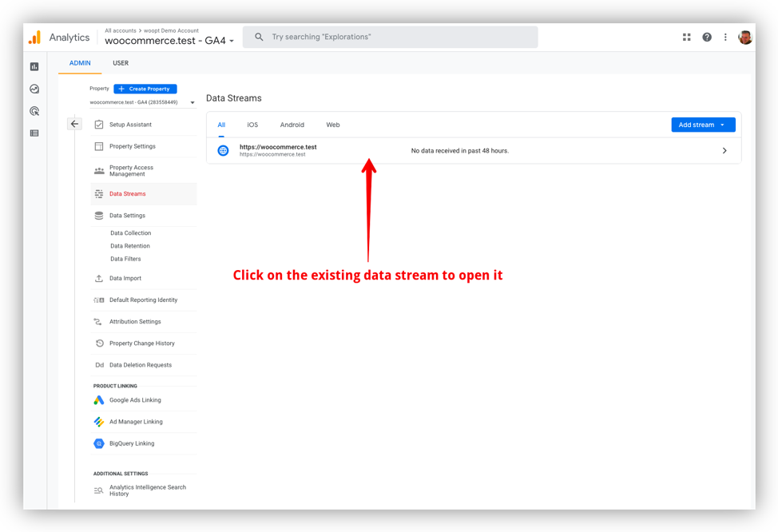Select the Android streams tab
This screenshot has height=532, width=778.
(x=292, y=125)
